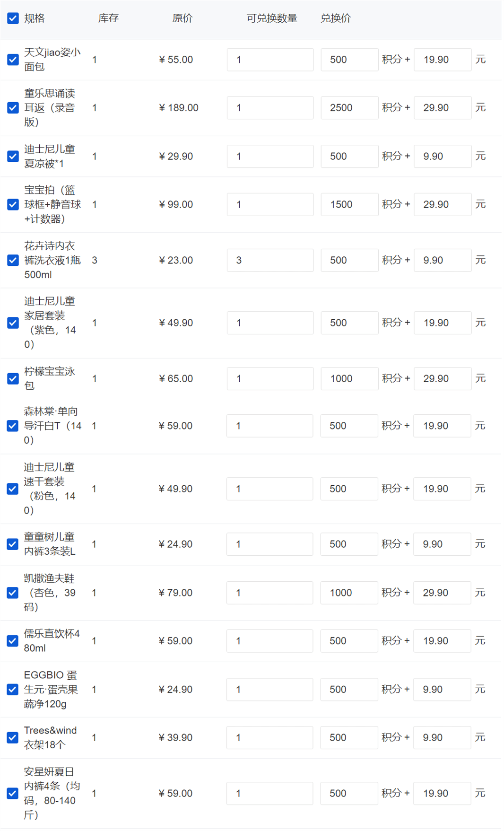Click the points field for 柠檬宝宝泳包

click(349, 378)
